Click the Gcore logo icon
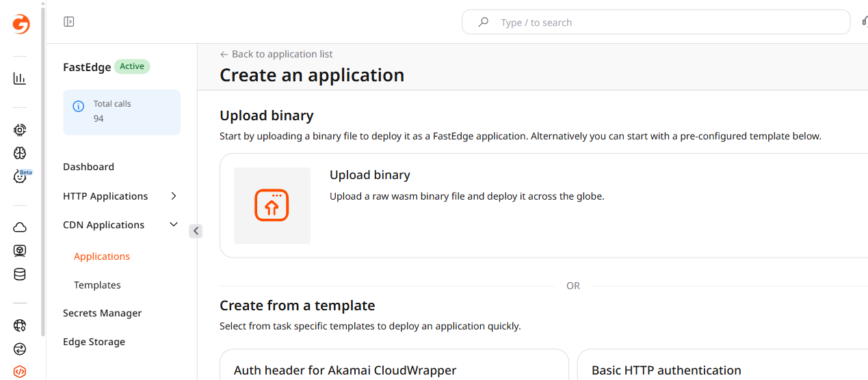This screenshot has width=868, height=380. point(21,24)
